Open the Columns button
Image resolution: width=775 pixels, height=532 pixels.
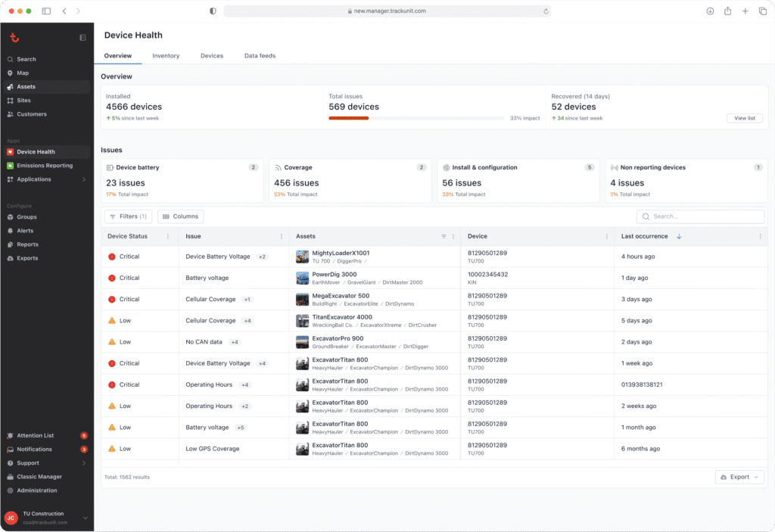point(180,216)
